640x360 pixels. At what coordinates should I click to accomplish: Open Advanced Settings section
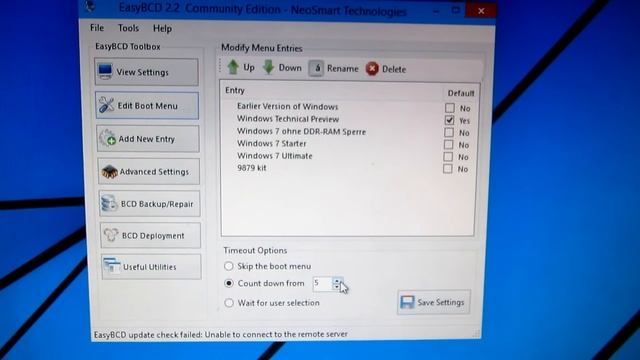(x=149, y=171)
